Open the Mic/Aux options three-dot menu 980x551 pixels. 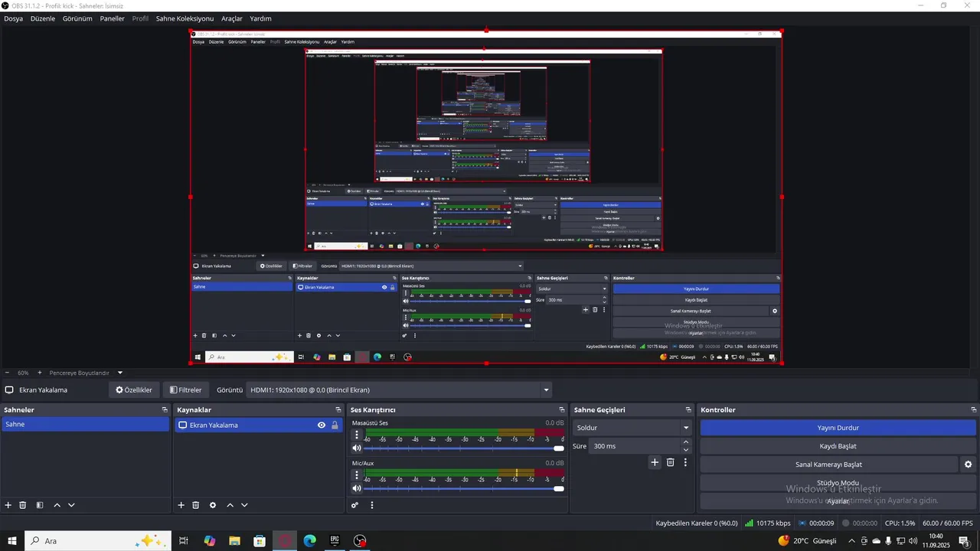pyautogui.click(x=356, y=474)
